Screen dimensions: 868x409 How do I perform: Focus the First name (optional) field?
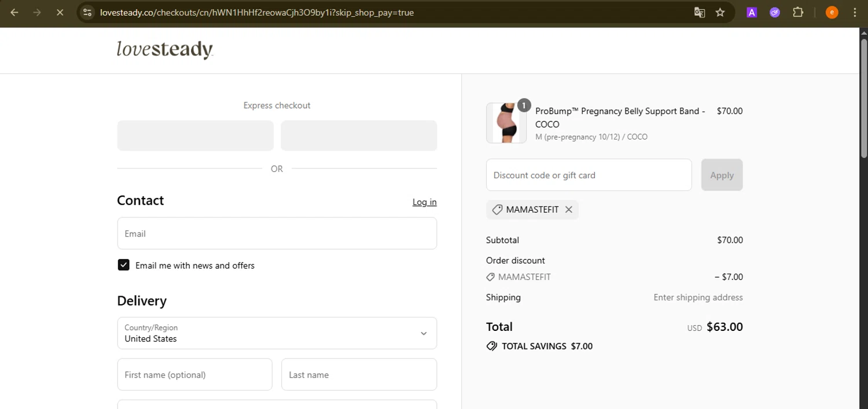pyautogui.click(x=195, y=374)
